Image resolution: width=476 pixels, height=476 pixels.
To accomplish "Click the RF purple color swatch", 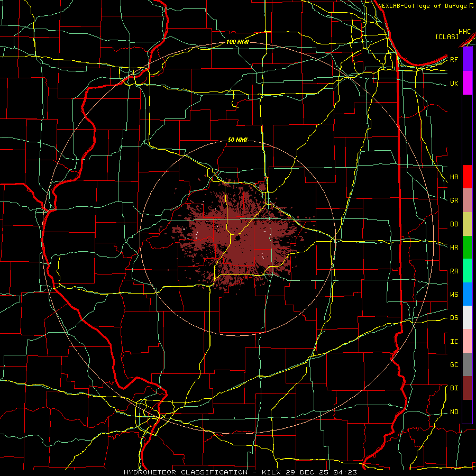I will (x=467, y=59).
